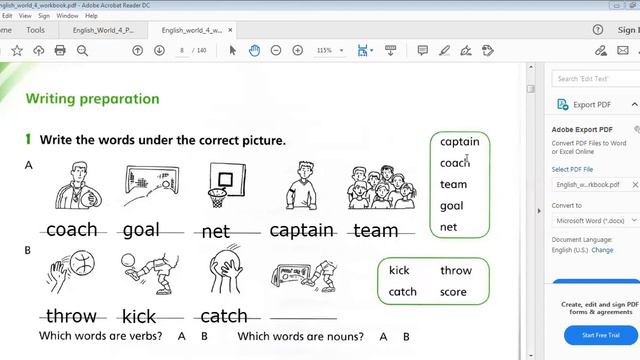Bookmark file with the star icon
Viewport: 640px width, 360px height.
point(17,51)
